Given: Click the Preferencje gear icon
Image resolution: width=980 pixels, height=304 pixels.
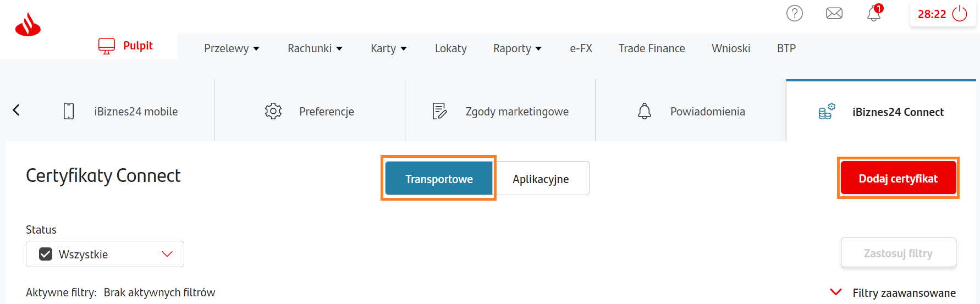Looking at the screenshot, I should pyautogui.click(x=273, y=111).
